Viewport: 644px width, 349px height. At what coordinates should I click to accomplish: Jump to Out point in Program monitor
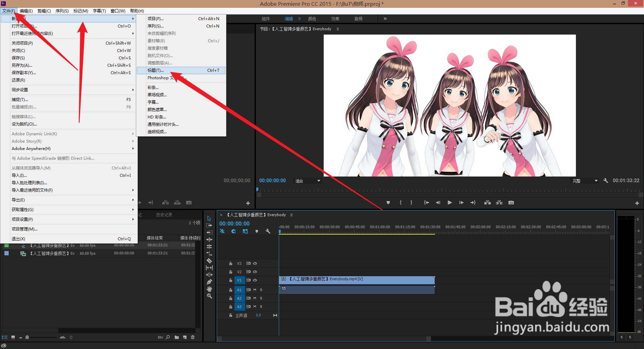pyautogui.click(x=473, y=203)
